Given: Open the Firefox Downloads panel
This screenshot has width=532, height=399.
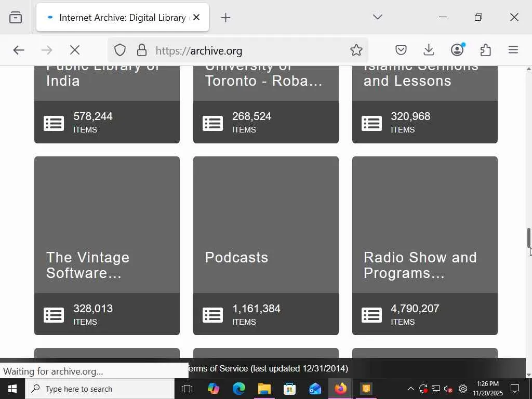Looking at the screenshot, I should point(429,50).
